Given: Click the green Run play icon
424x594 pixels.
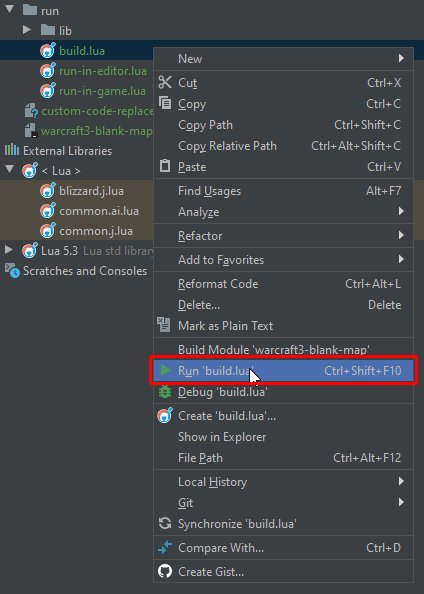Looking at the screenshot, I should 165,370.
